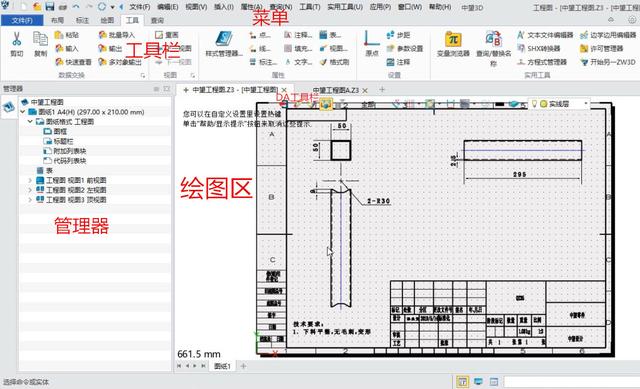Open the Variable Browser (变量浏览器)
This screenshot has width=640, height=389.
tap(453, 44)
